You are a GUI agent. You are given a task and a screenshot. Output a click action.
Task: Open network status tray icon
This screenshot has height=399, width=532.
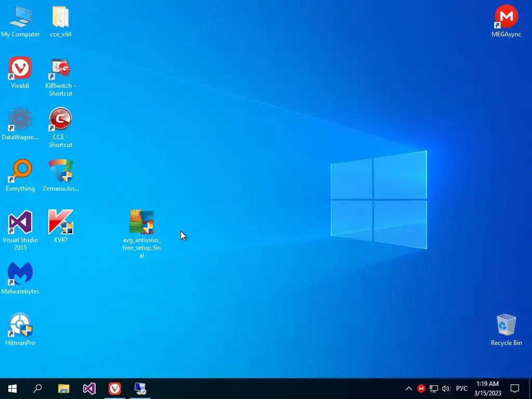(434, 389)
